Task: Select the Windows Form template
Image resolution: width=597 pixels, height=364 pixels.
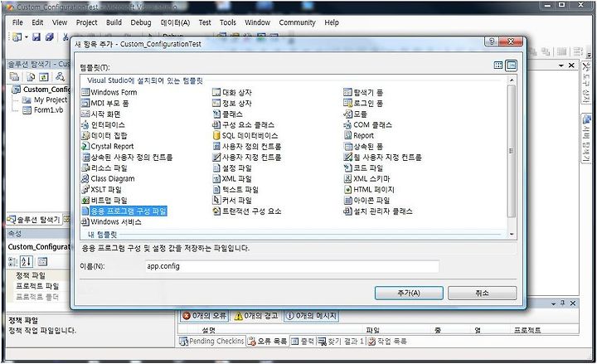Action: 109,92
